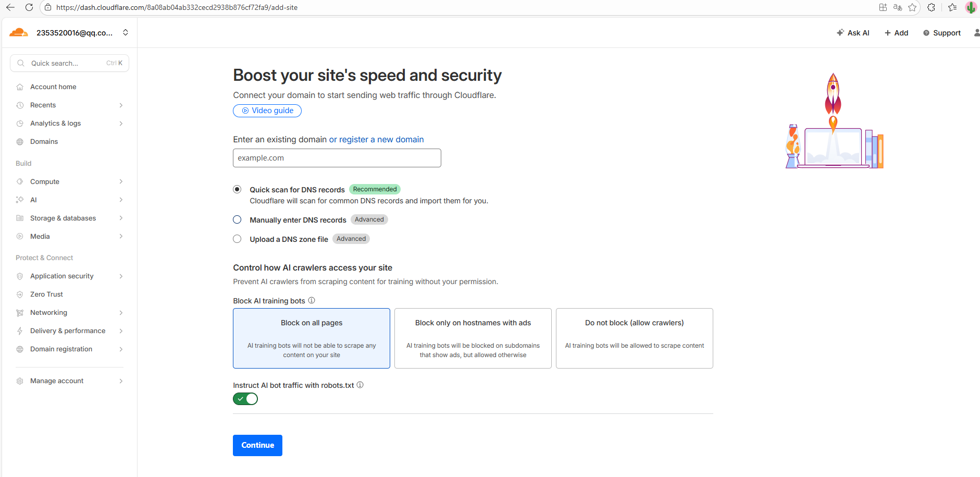Go to Account home in sidebar
The image size is (980, 477).
click(x=53, y=87)
